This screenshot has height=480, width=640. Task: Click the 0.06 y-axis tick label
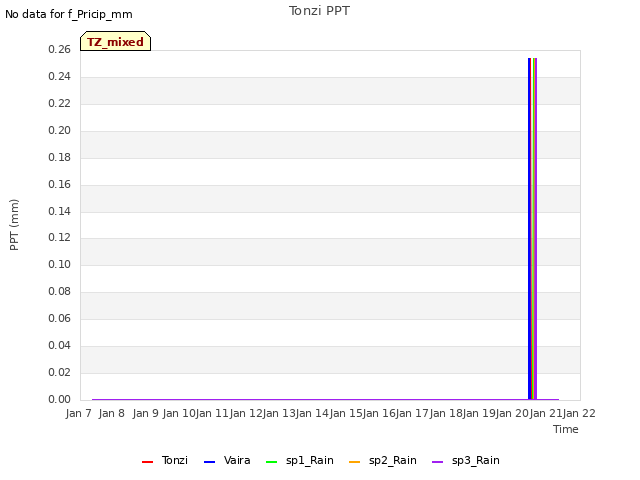point(60,318)
